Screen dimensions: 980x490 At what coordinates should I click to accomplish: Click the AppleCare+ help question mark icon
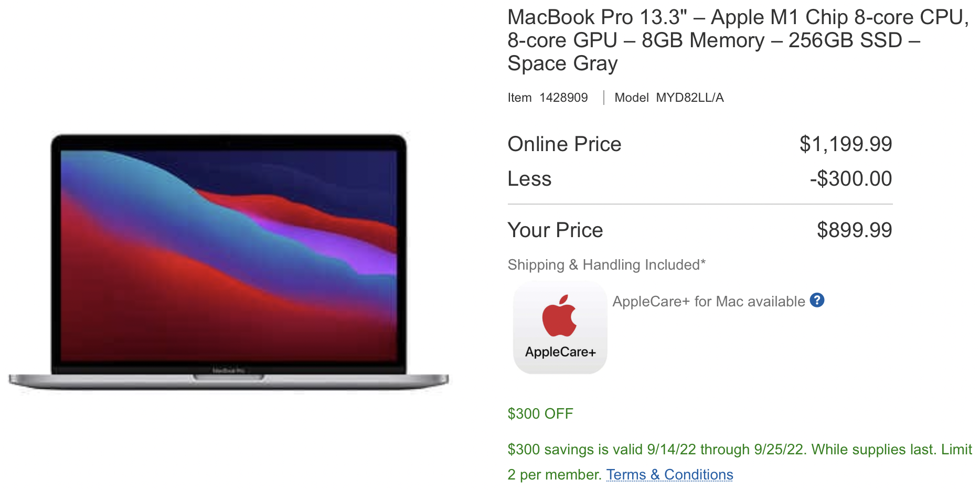(x=817, y=300)
